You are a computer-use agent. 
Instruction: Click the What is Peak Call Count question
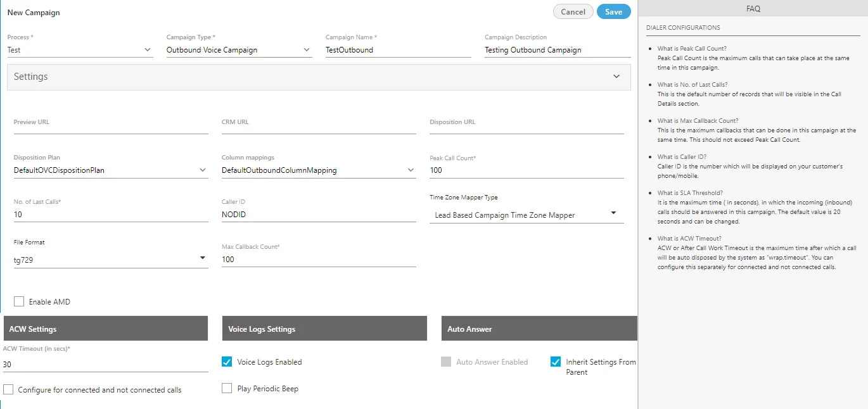coord(692,49)
